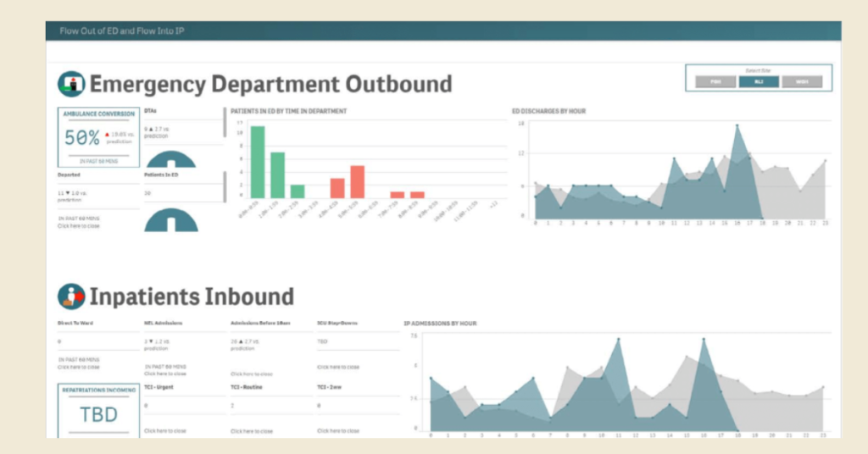
Task: Select the highlighted RLI site button
Action: (x=759, y=82)
